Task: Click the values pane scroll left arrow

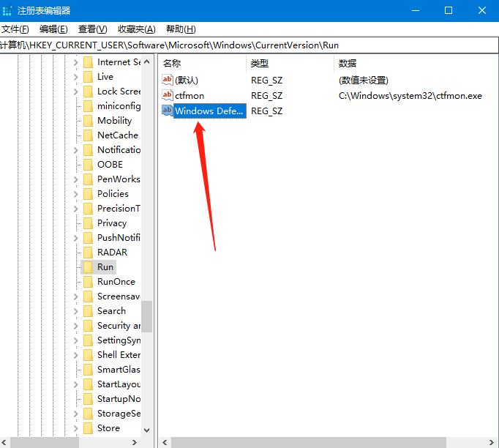Action: [x=165, y=443]
